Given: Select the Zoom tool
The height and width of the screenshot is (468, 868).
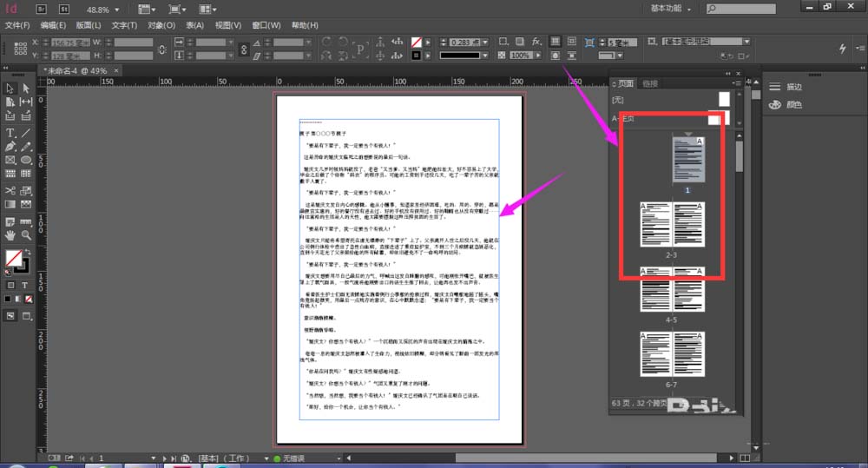Looking at the screenshot, I should click(x=26, y=235).
